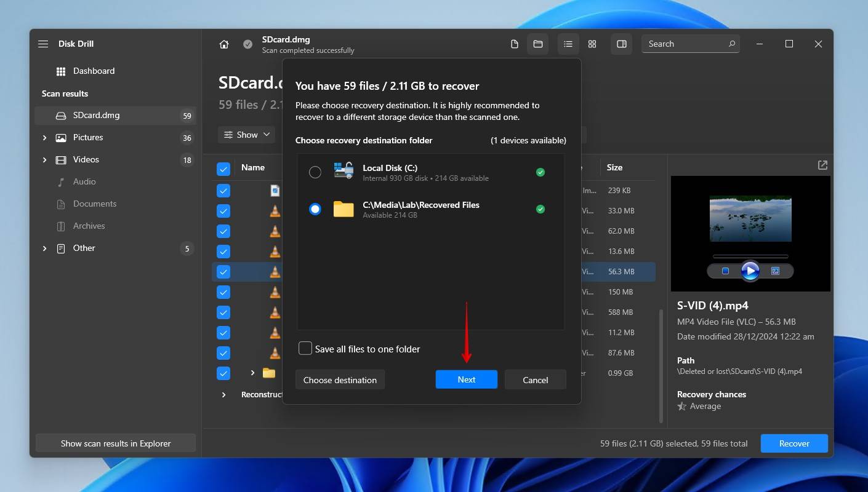Open Audio category in sidebar
This screenshot has width=868, height=492.
[x=116, y=182]
